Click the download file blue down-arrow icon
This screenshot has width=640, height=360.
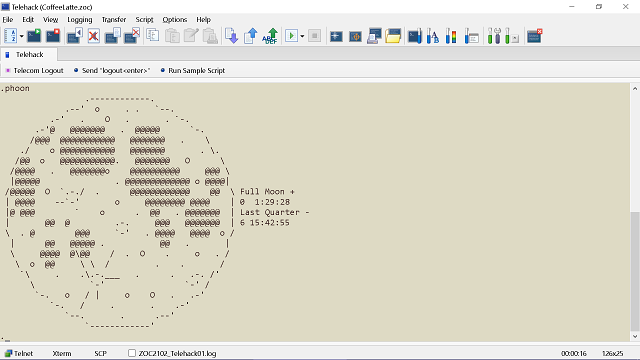click(x=231, y=36)
